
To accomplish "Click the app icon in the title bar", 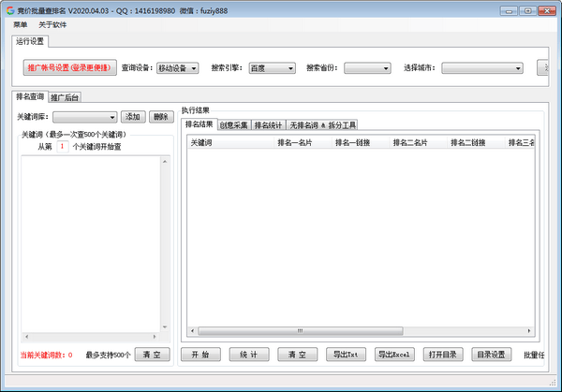I will 9,9.
